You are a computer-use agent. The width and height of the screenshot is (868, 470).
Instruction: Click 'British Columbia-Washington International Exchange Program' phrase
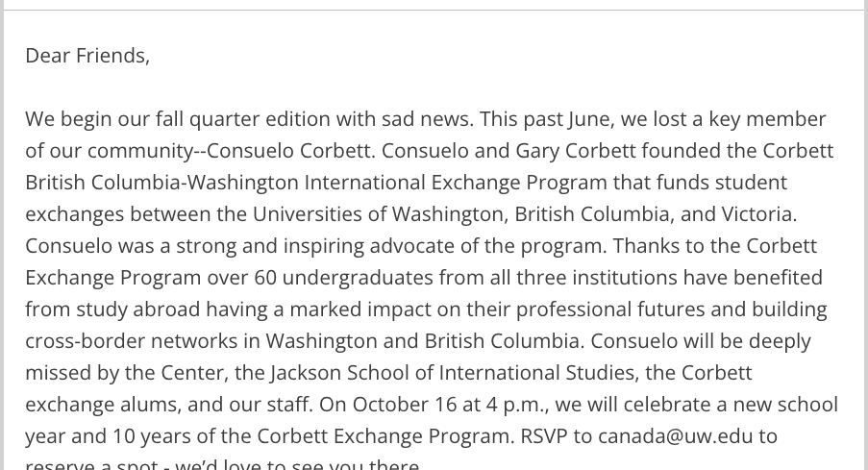coord(316,183)
